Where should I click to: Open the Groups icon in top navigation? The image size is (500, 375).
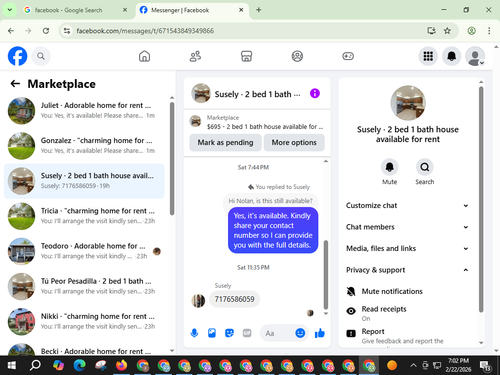click(x=297, y=56)
